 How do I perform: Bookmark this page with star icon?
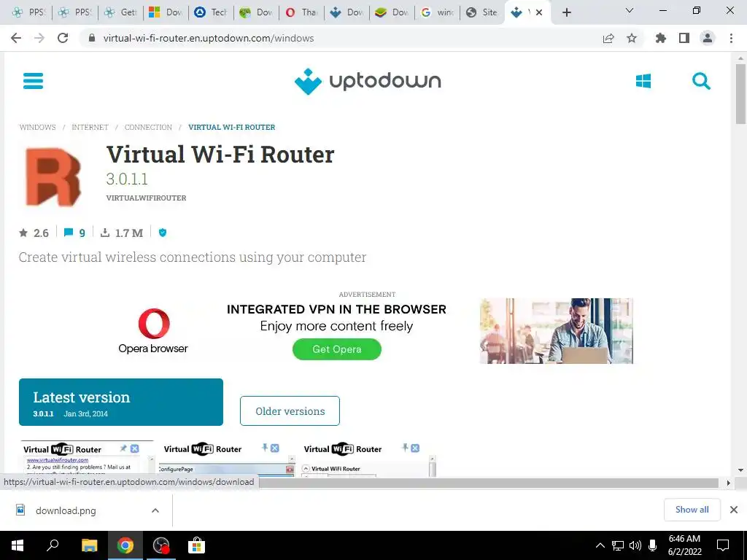(x=632, y=38)
